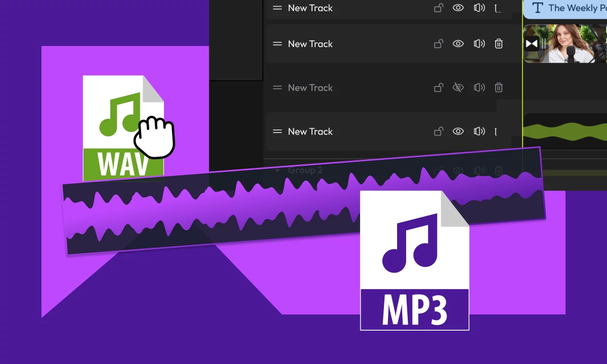
Task: Mute the top New Track
Action: [x=479, y=8]
